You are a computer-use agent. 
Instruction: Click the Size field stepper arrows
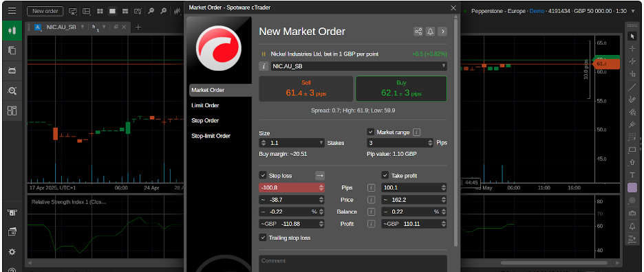(264, 143)
